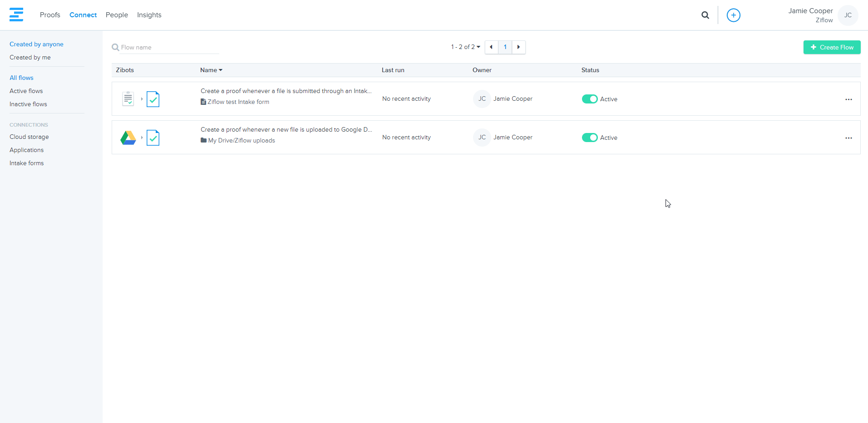Click the circled plus create icon
The height and width of the screenshot is (423, 868).
tap(733, 15)
